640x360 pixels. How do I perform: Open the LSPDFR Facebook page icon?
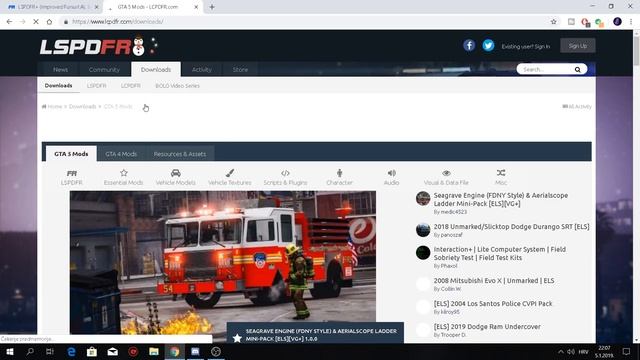469,45
